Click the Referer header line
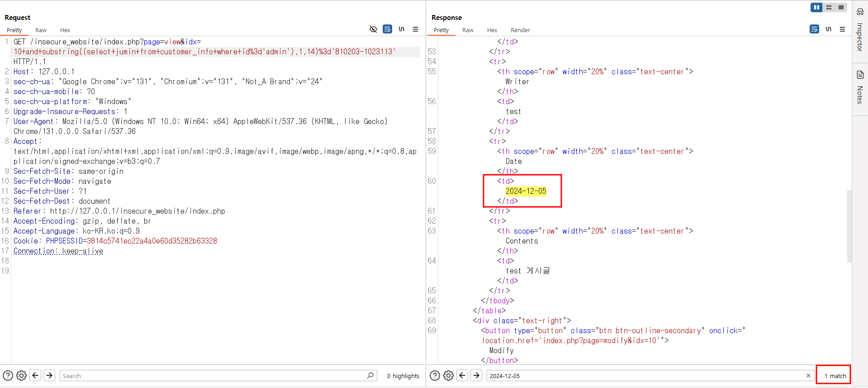This screenshot has height=388, width=868. (119, 211)
